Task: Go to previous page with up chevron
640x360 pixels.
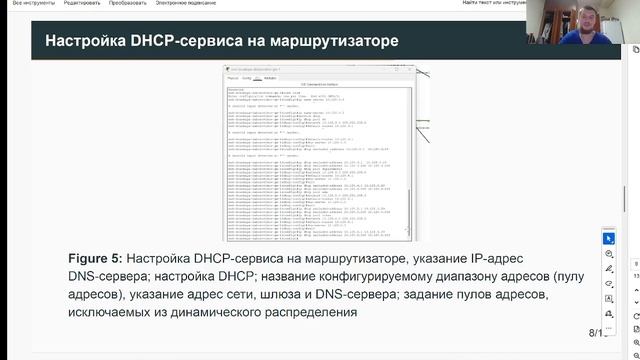Action: [x=636, y=290]
